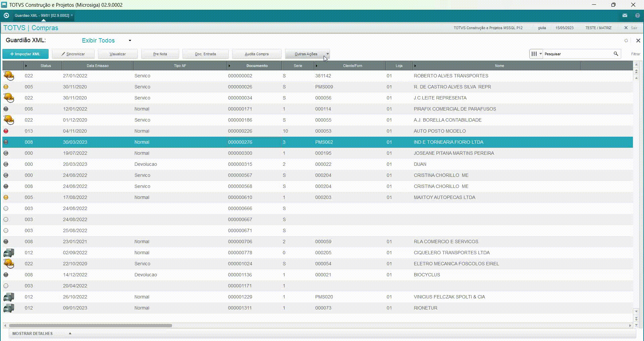The height and width of the screenshot is (341, 644).
Task: Click the service icon for ROBERTO ALVES TRANSPORTES
Action: coord(9,76)
